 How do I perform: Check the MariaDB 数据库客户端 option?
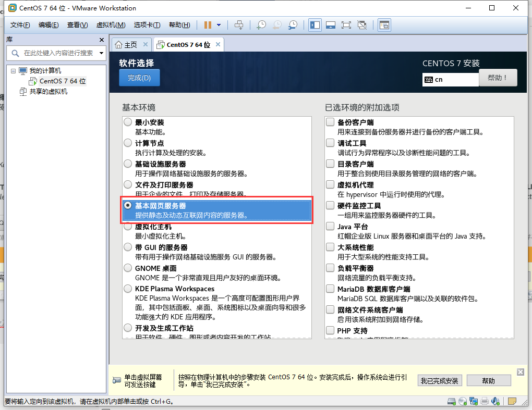(331, 289)
